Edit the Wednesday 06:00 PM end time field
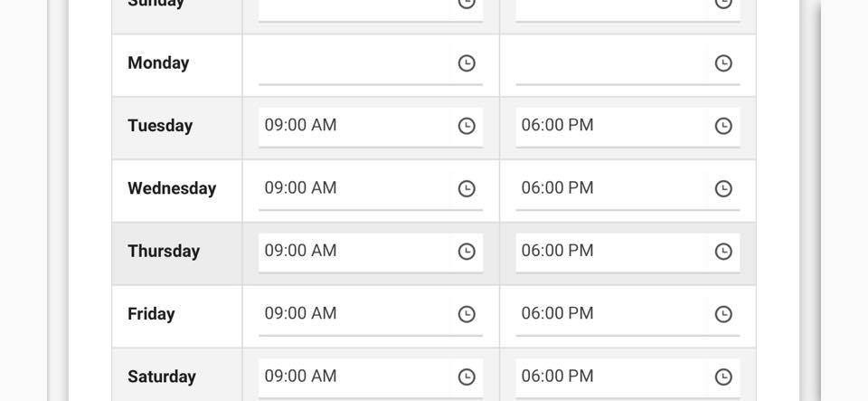This screenshot has height=401, width=868. tap(610, 188)
